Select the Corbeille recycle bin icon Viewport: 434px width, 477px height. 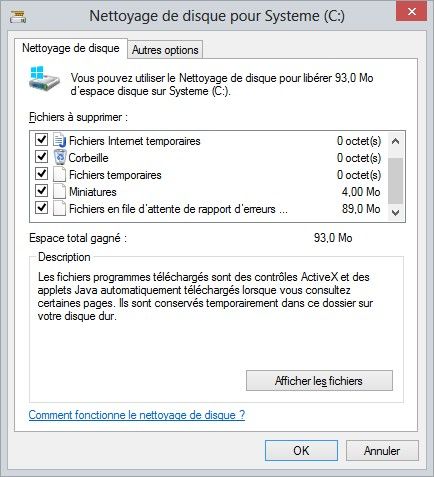click(x=60, y=157)
